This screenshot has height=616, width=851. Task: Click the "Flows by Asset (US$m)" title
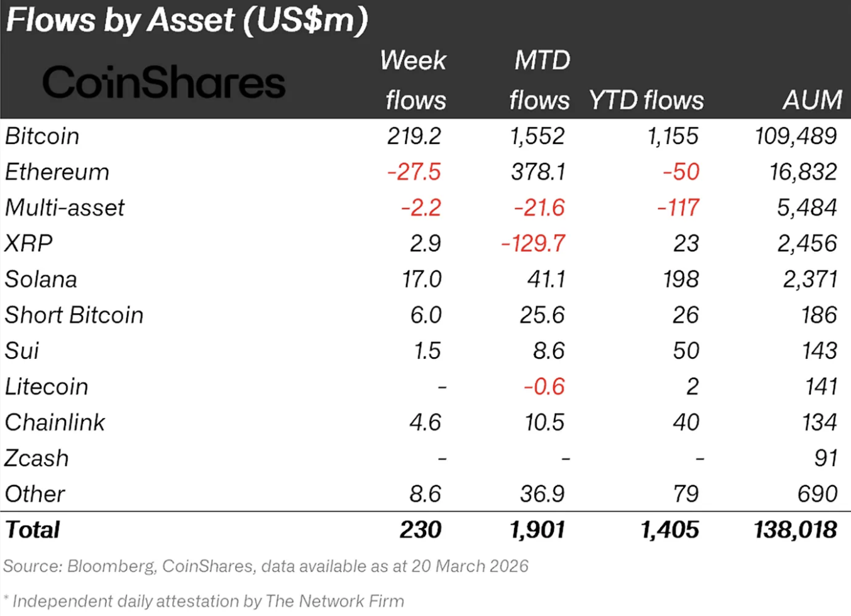pos(187,20)
